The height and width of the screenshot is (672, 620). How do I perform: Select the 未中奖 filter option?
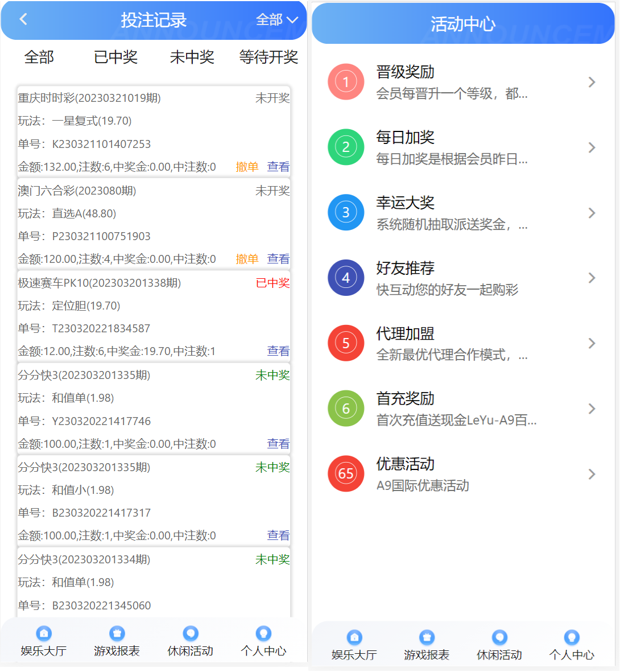(192, 57)
